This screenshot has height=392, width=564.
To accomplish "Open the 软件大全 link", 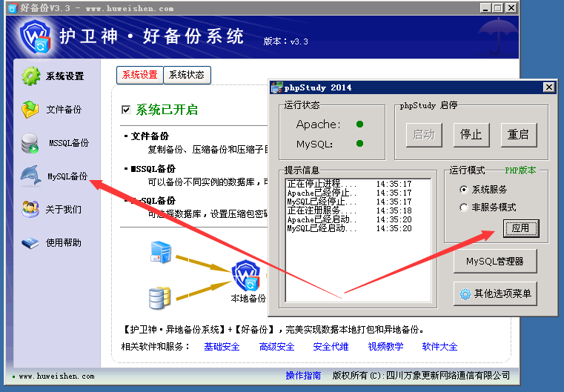I will [x=439, y=347].
